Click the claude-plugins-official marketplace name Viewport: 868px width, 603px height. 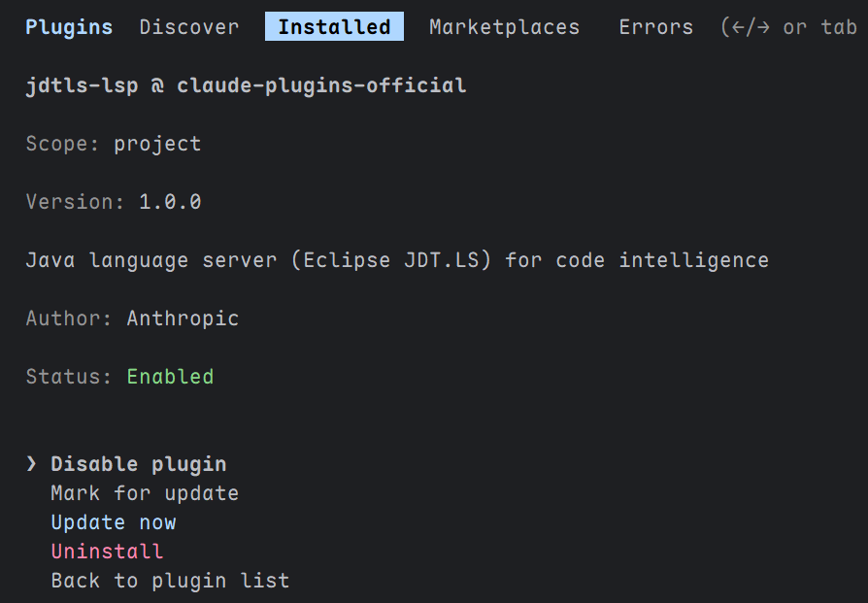pos(321,85)
